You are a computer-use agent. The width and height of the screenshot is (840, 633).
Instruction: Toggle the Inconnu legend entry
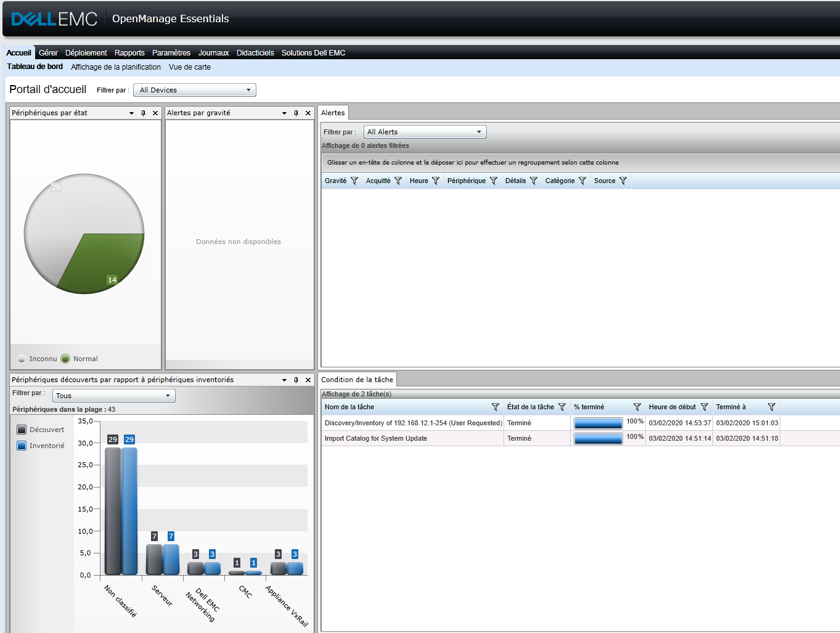(x=38, y=359)
